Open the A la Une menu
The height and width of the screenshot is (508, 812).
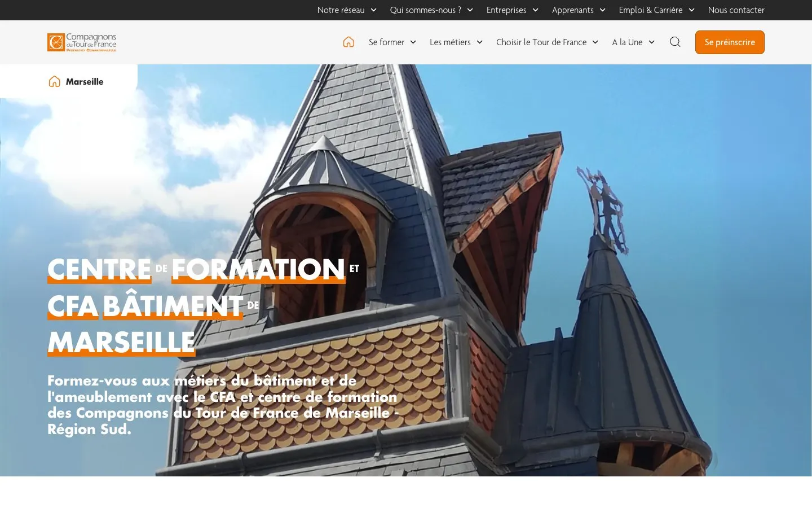click(x=627, y=42)
